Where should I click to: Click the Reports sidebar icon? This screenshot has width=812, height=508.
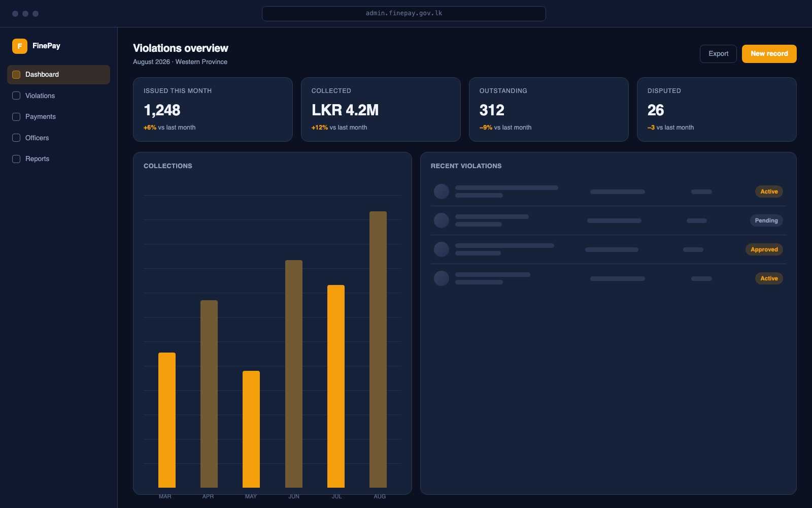[x=16, y=159]
